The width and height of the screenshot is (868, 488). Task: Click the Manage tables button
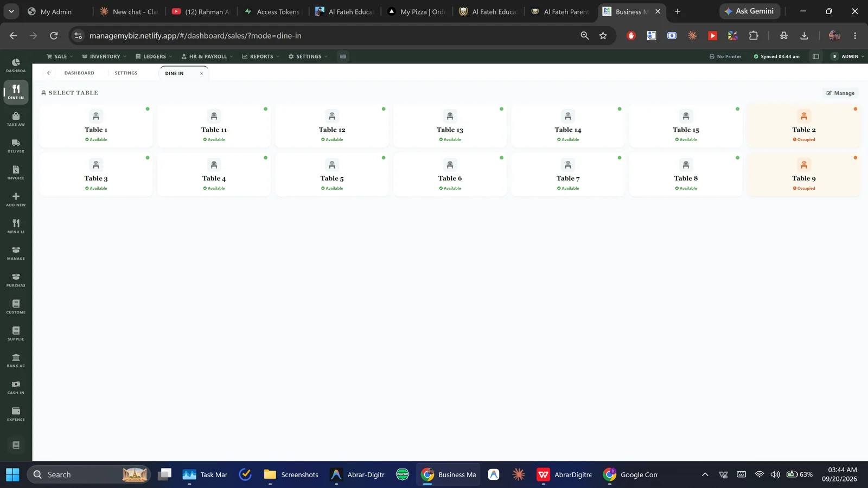840,93
